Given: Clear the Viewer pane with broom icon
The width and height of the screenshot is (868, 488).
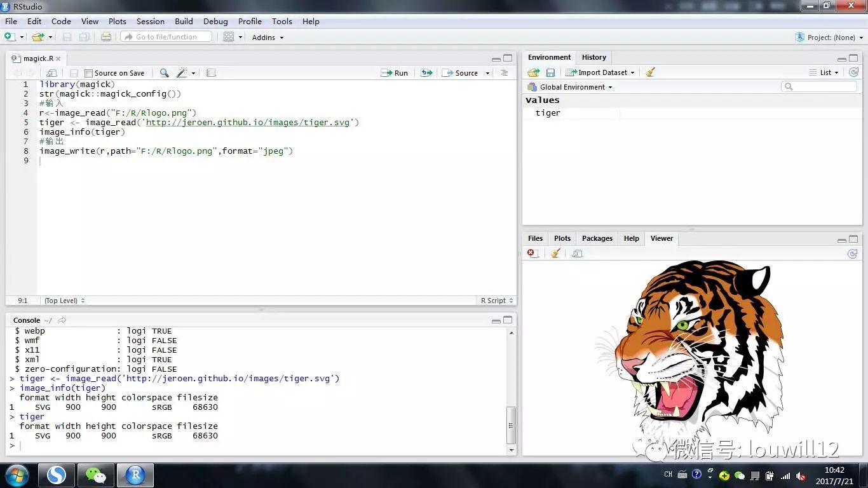Looking at the screenshot, I should pyautogui.click(x=555, y=254).
